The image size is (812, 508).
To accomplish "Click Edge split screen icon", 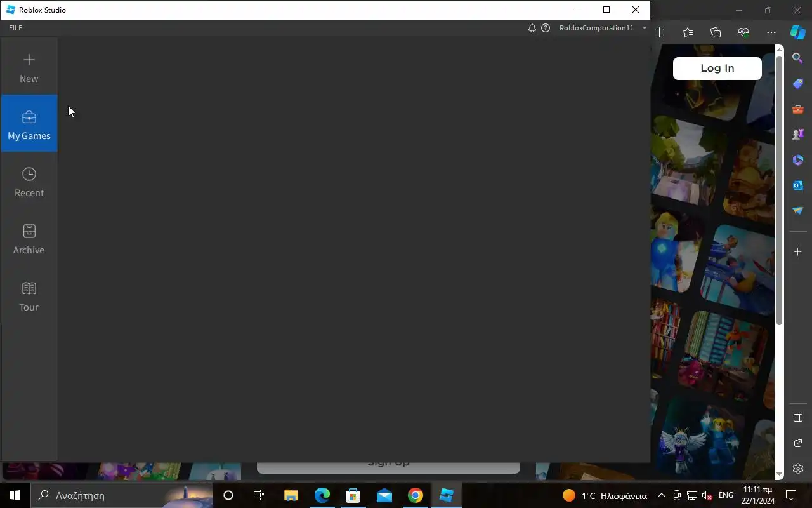I will point(660,32).
